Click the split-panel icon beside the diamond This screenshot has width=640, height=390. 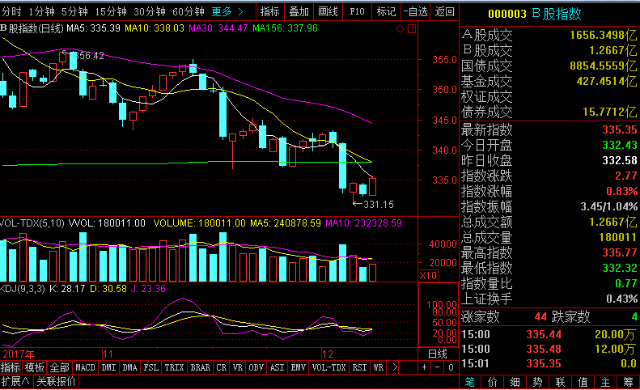[412, 29]
